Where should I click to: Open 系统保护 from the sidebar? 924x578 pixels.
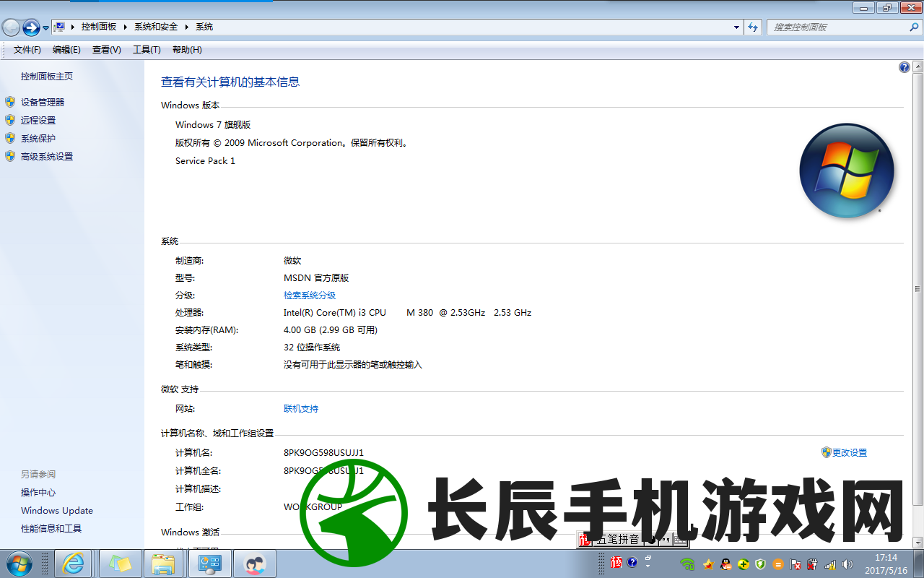(x=38, y=139)
